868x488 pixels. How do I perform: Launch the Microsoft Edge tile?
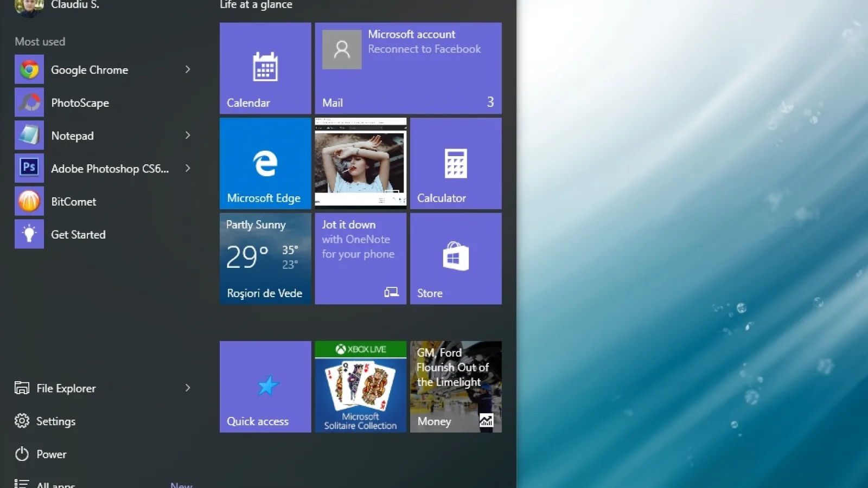pos(265,163)
